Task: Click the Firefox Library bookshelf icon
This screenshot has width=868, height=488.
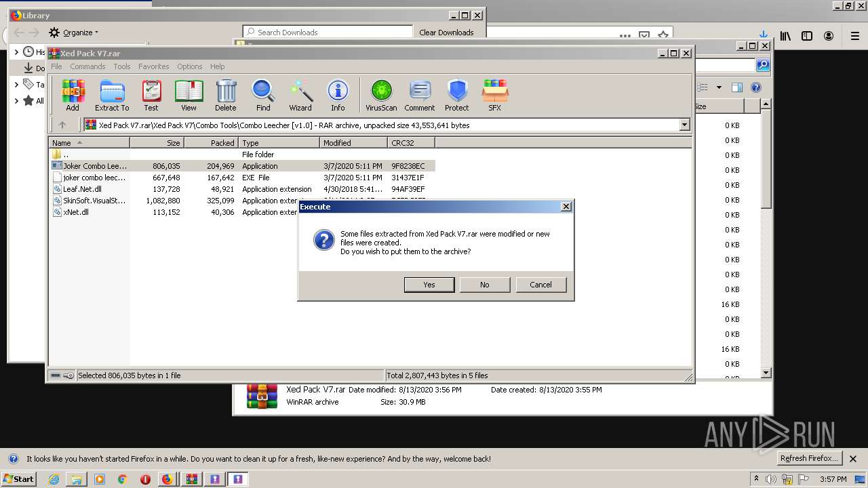Action: tap(785, 36)
